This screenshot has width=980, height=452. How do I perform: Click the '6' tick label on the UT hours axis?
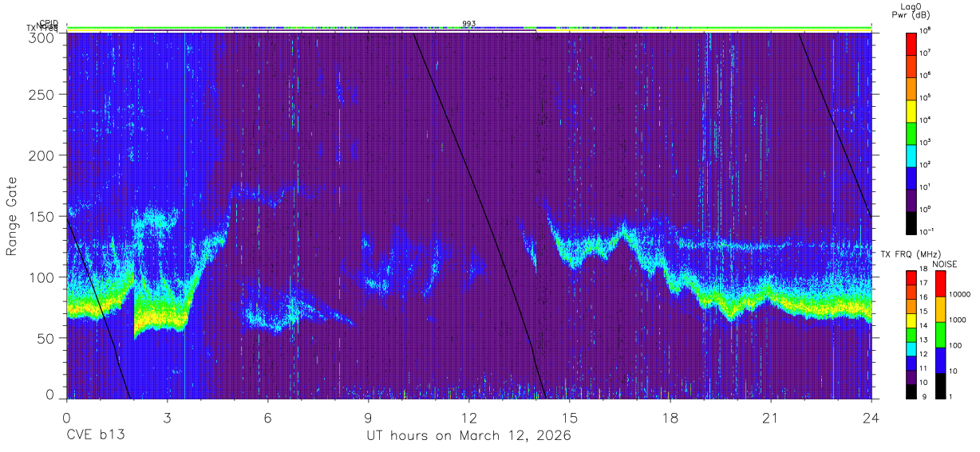pyautogui.click(x=268, y=418)
